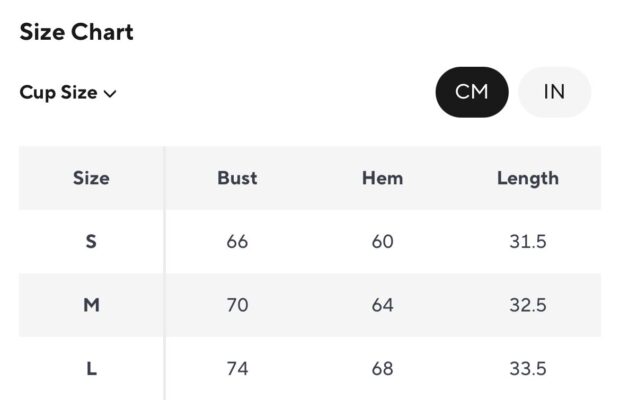Click the hem value 64

[382, 305]
